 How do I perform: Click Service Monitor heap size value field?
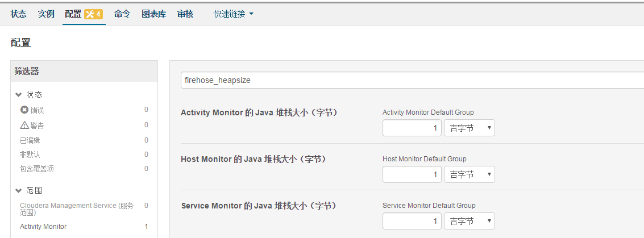click(412, 221)
